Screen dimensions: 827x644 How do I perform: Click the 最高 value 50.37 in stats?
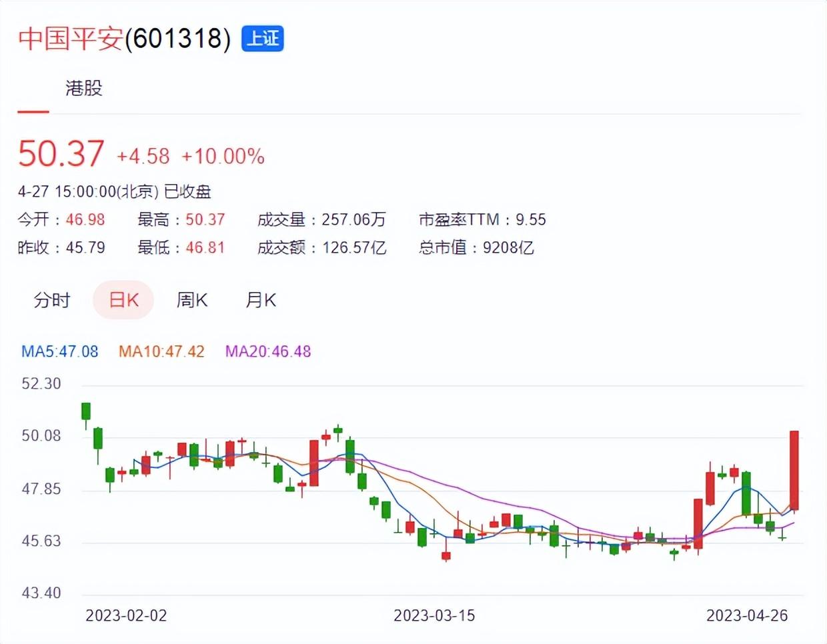coord(205,220)
